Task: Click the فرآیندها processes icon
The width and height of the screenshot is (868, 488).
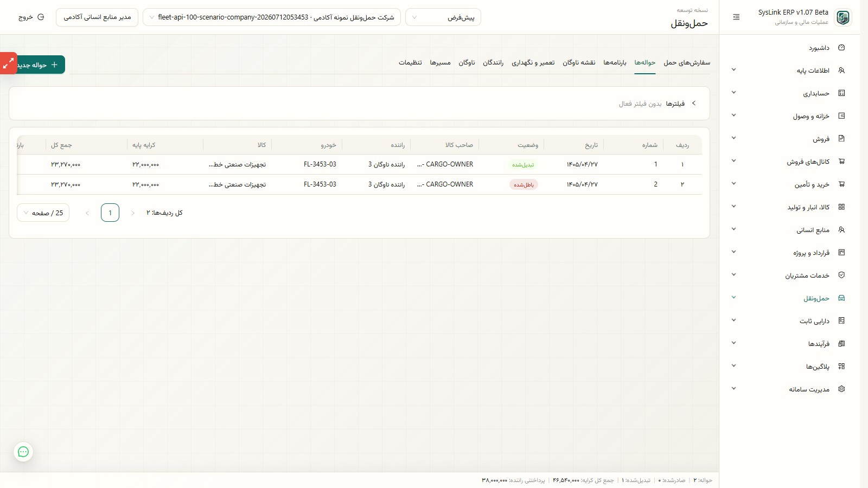Action: [841, 344]
